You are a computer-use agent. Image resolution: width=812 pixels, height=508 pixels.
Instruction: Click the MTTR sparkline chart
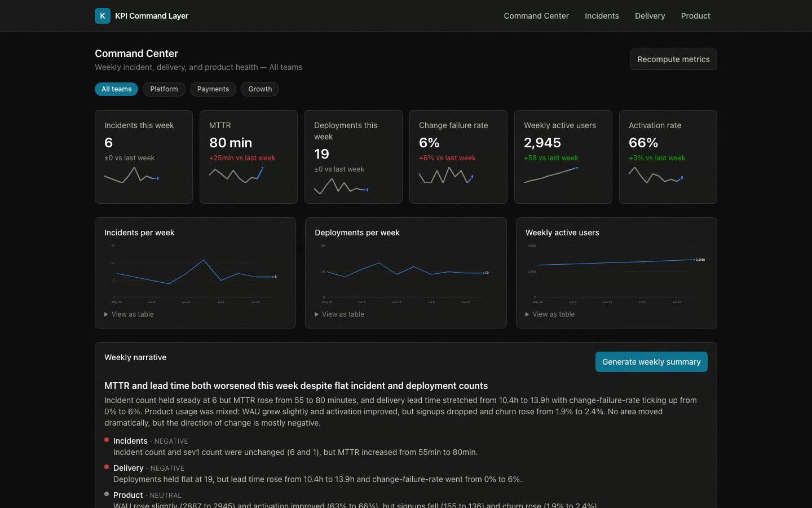[236, 175]
